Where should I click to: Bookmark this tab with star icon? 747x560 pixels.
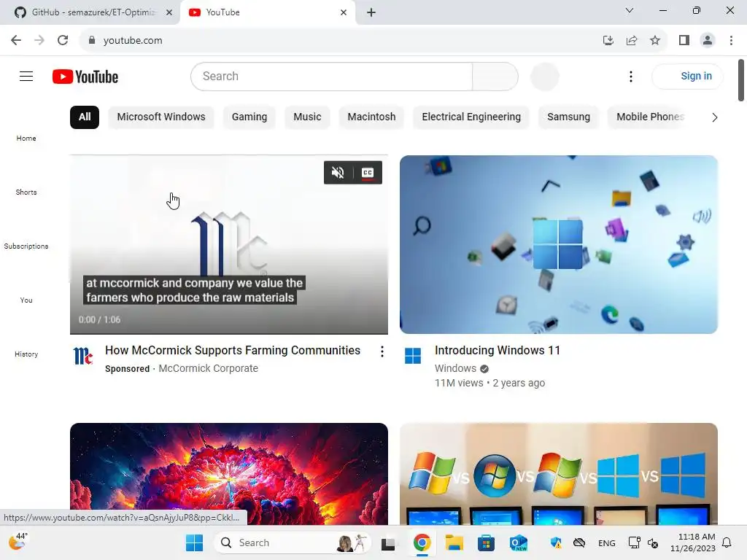click(655, 41)
